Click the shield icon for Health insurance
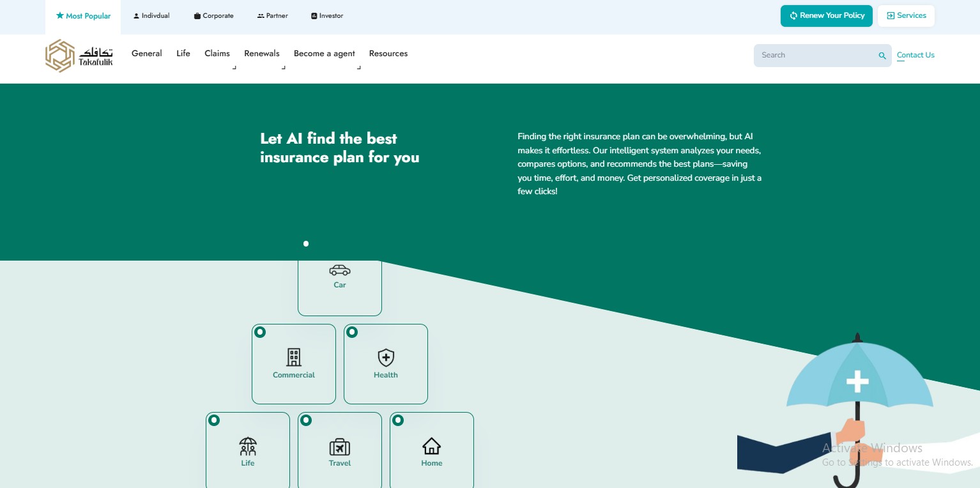 (386, 357)
